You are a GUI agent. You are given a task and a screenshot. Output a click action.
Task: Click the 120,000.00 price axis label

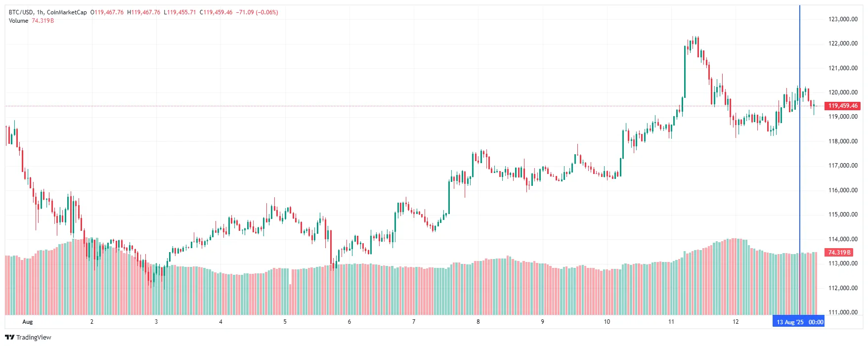click(843, 92)
